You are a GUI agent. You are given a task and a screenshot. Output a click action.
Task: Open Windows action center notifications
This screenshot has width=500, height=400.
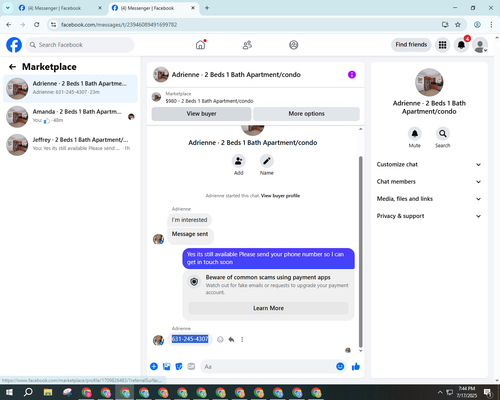(488, 392)
